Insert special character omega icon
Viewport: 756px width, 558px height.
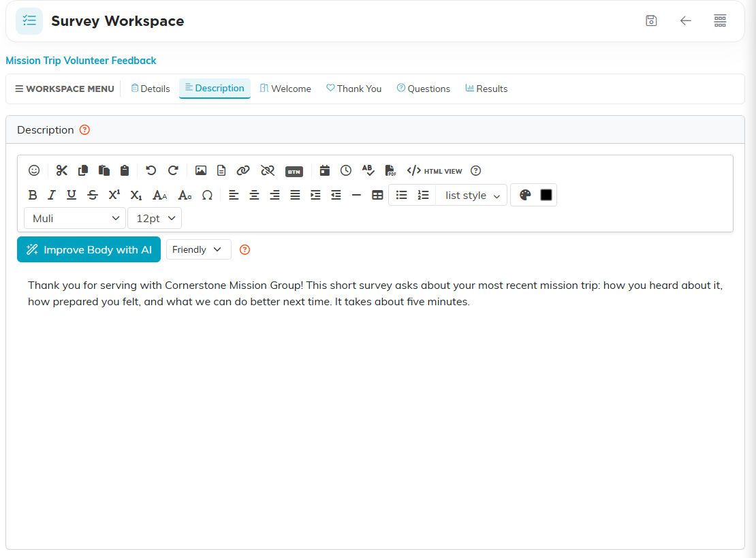pyautogui.click(x=207, y=195)
